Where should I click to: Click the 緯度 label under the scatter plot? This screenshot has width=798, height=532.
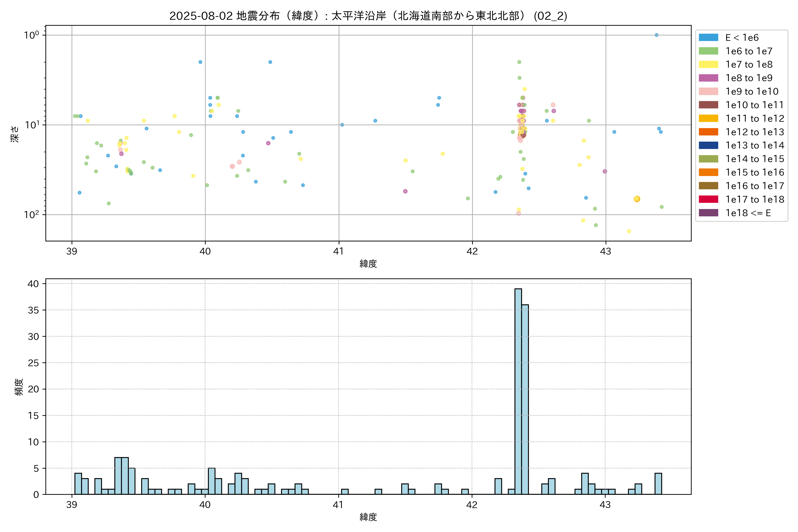click(x=368, y=264)
